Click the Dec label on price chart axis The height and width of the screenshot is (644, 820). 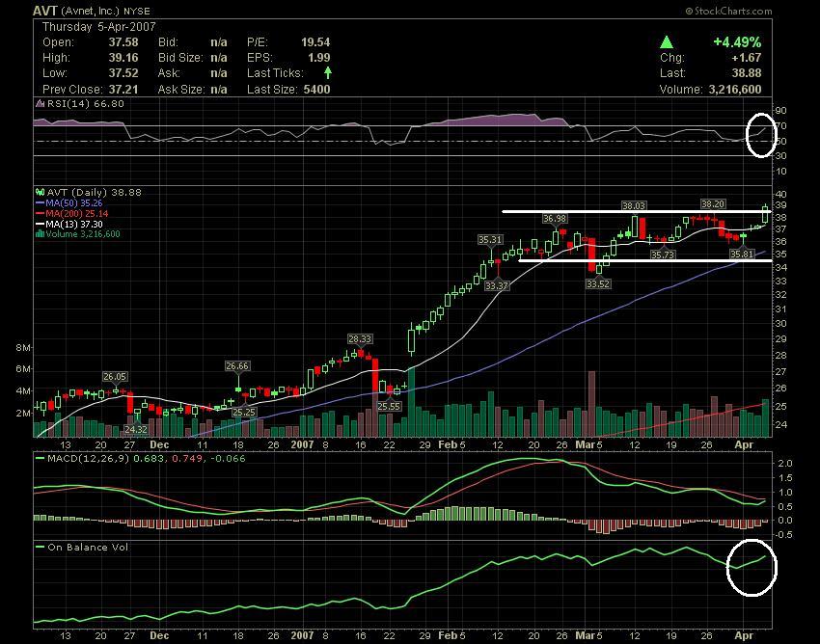159,444
